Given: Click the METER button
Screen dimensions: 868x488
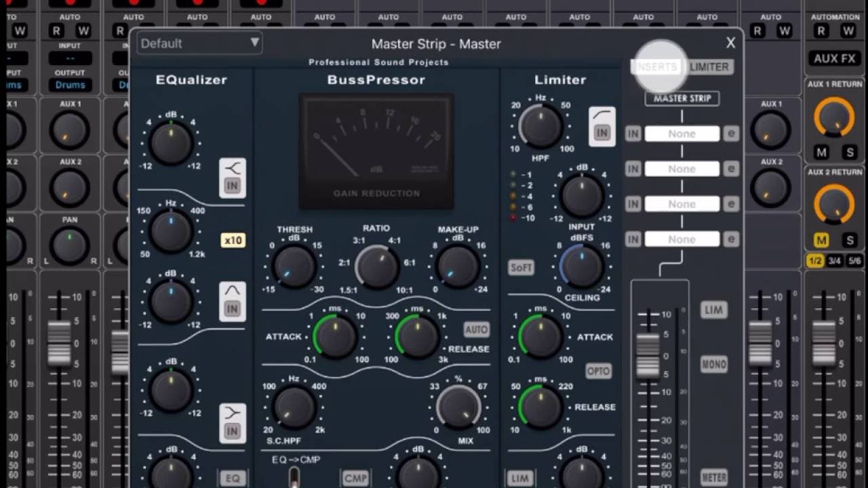Looking at the screenshot, I should tap(713, 477).
